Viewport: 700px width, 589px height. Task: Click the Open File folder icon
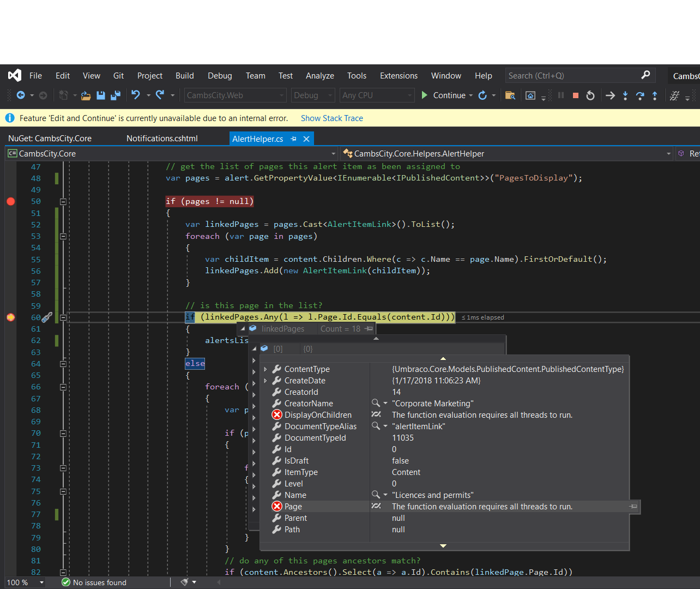pos(86,95)
